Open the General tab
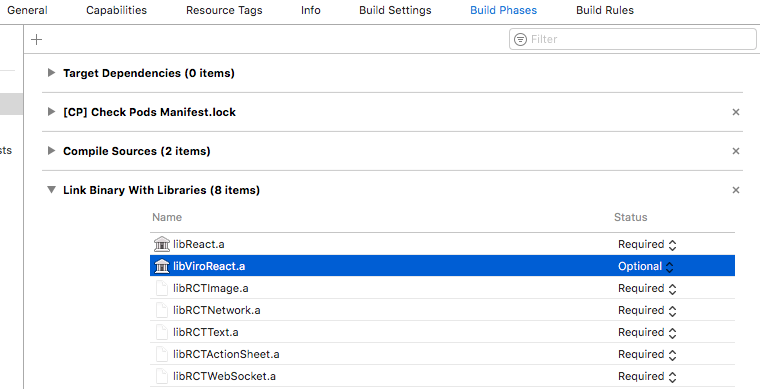The height and width of the screenshot is (389, 760). click(x=27, y=10)
